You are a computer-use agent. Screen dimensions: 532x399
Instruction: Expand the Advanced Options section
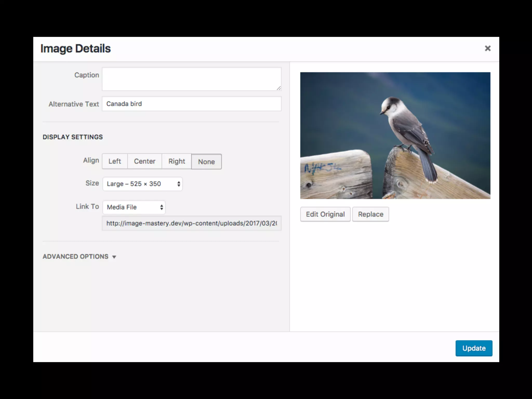[x=79, y=257]
